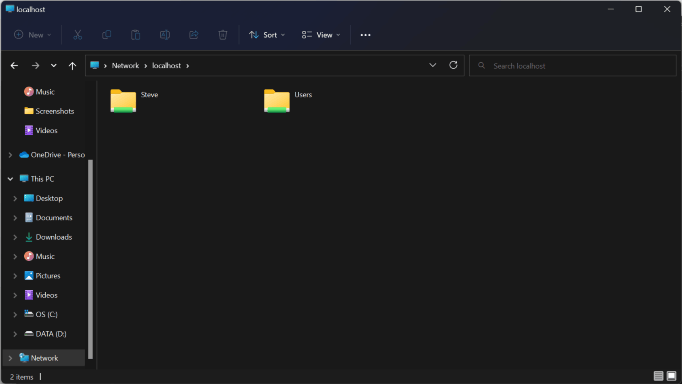The height and width of the screenshot is (384, 682).
Task: Collapse the This PC tree node
Action: click(x=10, y=179)
